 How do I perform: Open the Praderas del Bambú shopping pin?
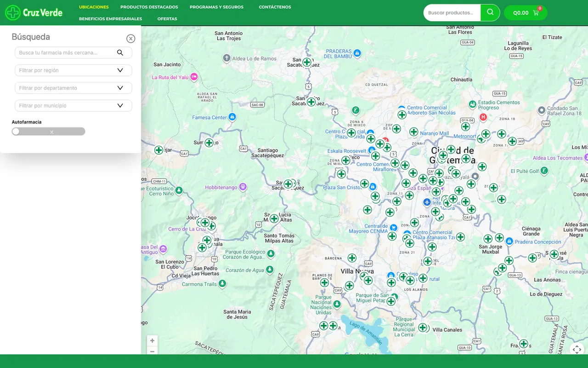click(x=357, y=53)
